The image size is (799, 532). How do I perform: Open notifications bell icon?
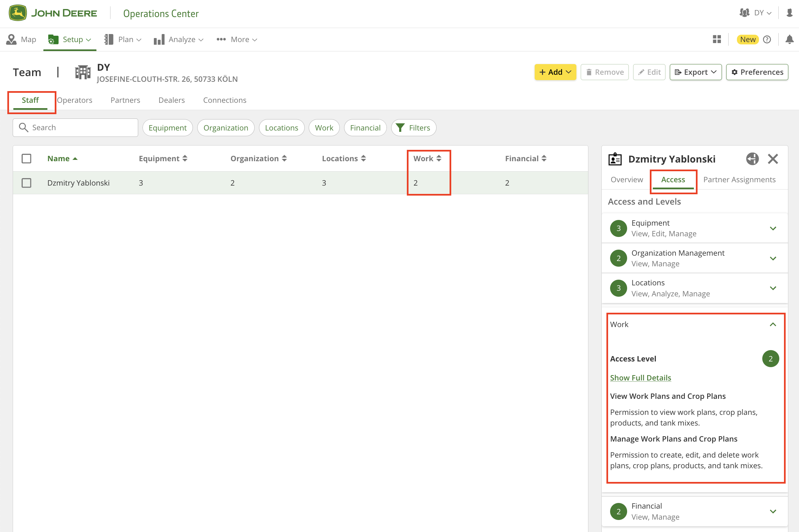coord(789,39)
